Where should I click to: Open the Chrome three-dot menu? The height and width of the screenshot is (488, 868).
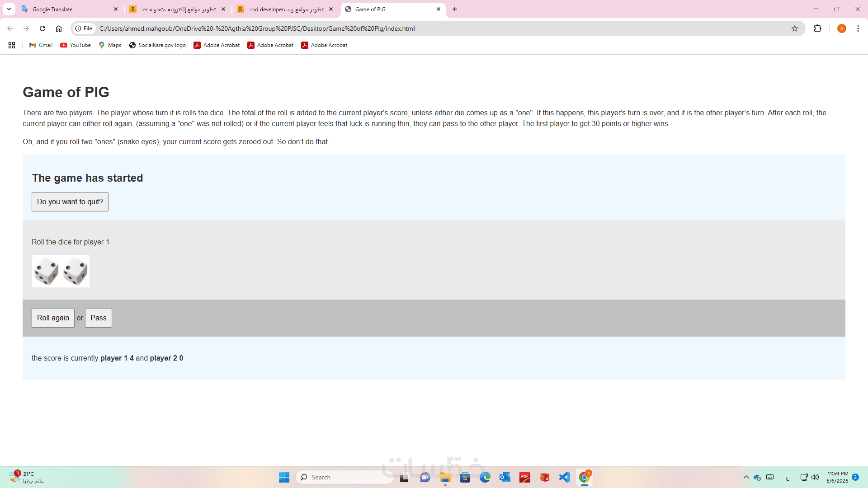tap(858, 28)
